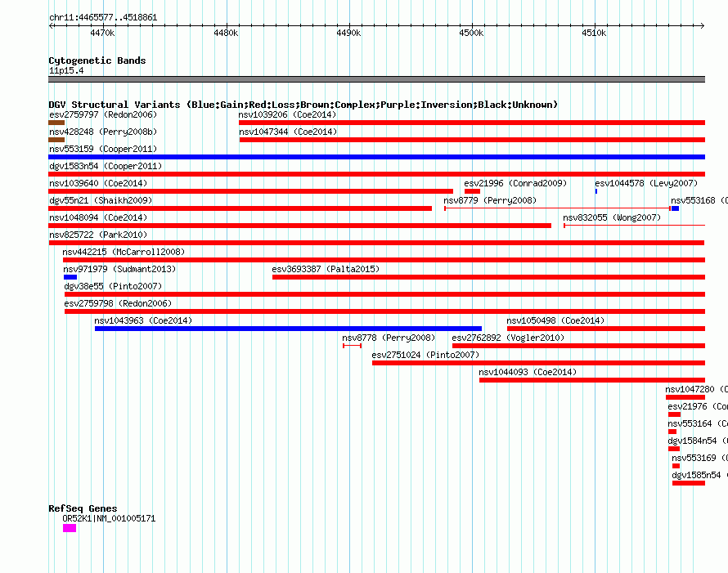
Task: Click esv3693387 (Palta2015) label
Action: pyautogui.click(x=326, y=269)
